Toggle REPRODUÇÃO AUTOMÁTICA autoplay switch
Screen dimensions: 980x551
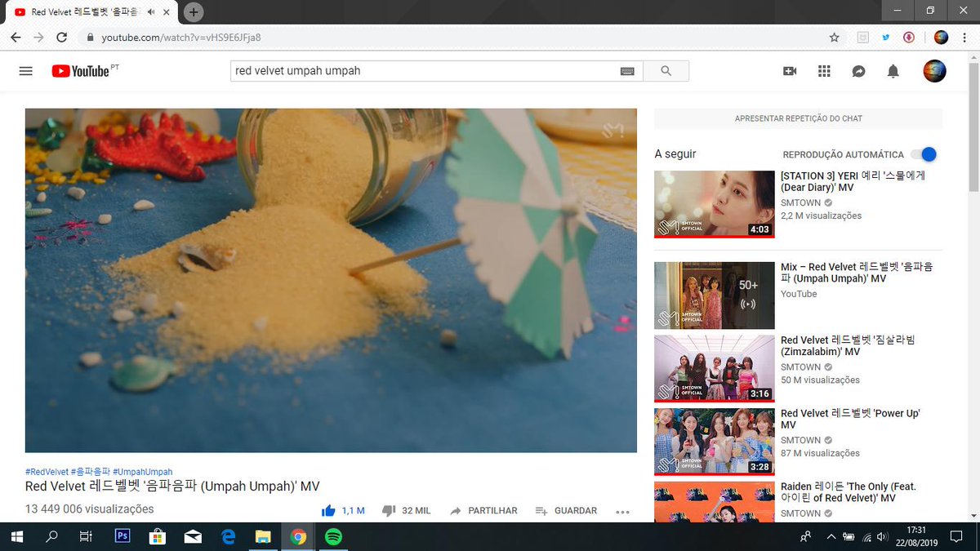[x=924, y=154]
